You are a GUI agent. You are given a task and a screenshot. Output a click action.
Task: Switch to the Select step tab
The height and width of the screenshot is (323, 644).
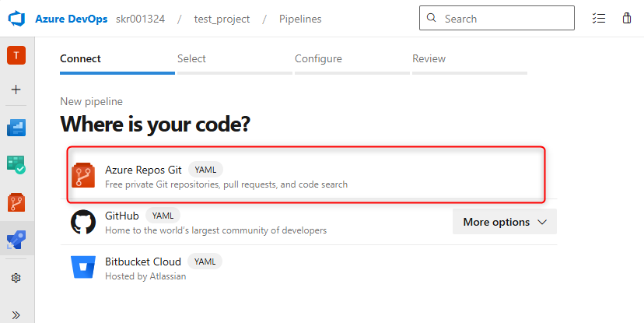[235, 61]
